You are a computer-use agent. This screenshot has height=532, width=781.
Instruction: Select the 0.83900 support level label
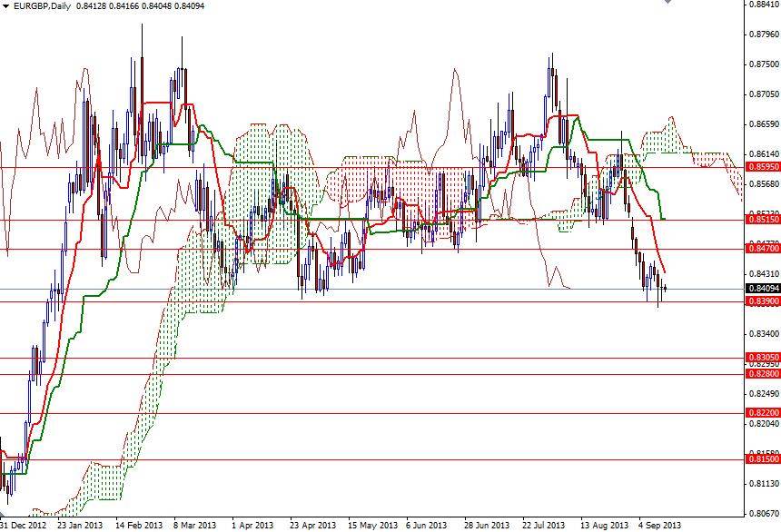tap(763, 301)
